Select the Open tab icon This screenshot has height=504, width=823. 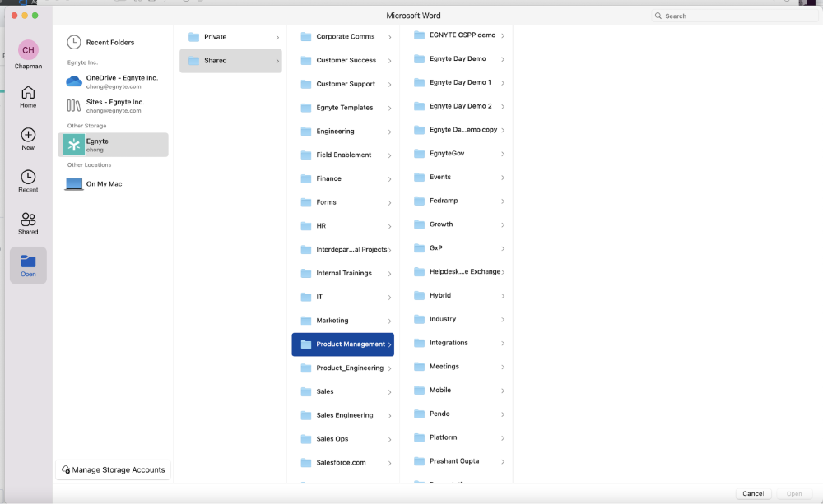pyautogui.click(x=28, y=261)
